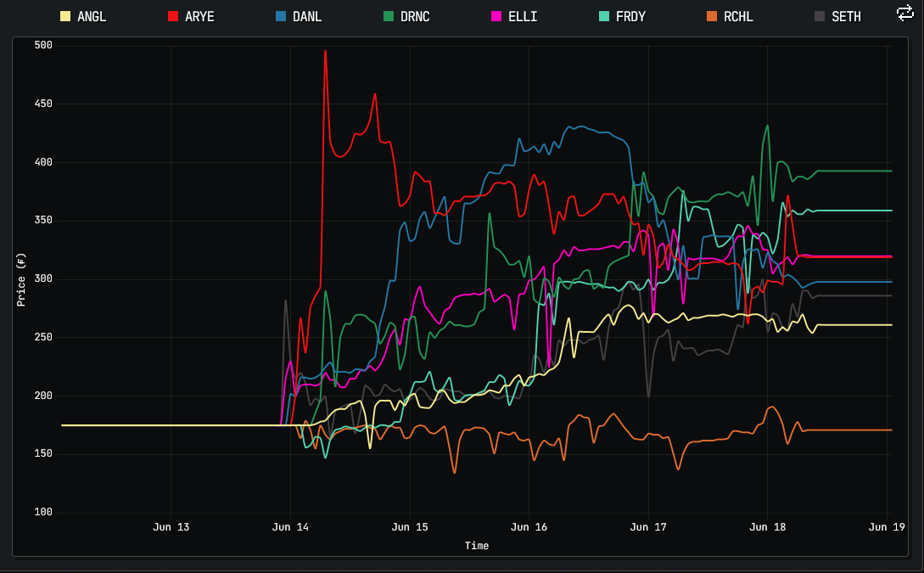Click the 'Jun 17' x-axis label
This screenshot has height=573, width=924.
[648, 527]
